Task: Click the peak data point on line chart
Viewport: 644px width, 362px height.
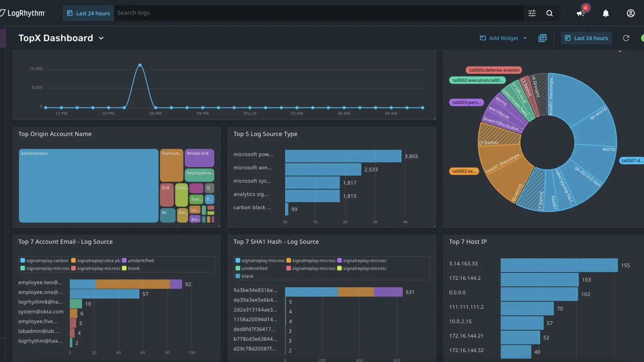Action: pyautogui.click(x=140, y=65)
